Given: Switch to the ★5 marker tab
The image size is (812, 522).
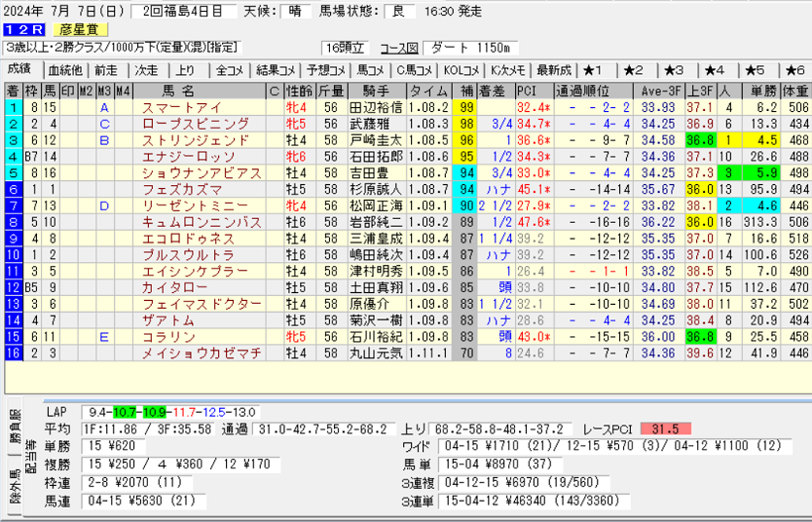Looking at the screenshot, I should pos(755,70).
